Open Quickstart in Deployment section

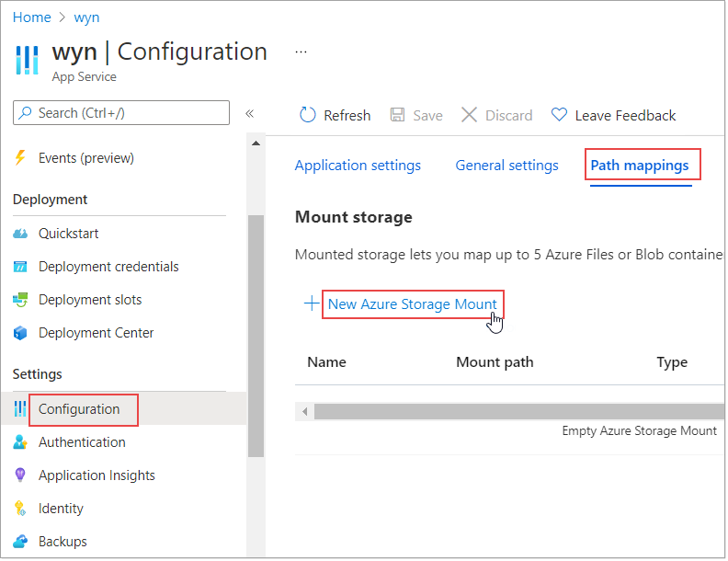(x=68, y=233)
